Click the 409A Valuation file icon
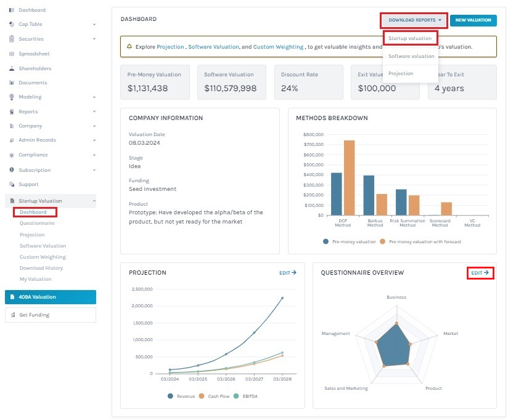508x420 pixels. click(12, 297)
